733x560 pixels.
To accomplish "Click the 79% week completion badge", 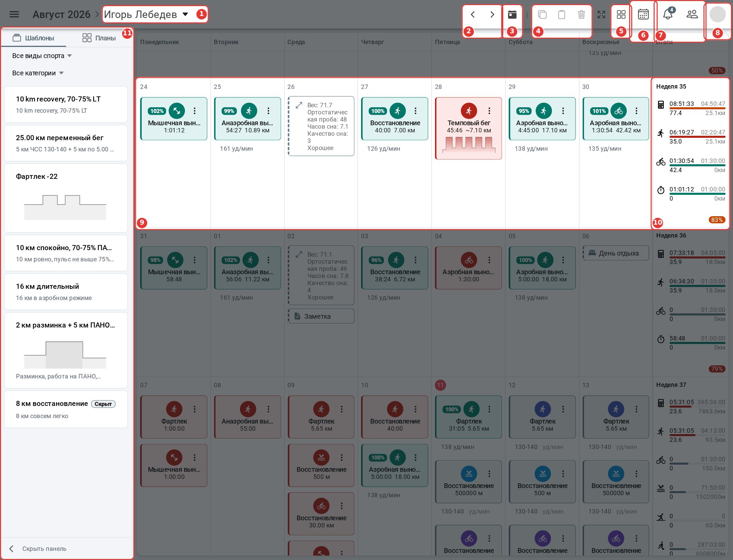I will pos(717,369).
